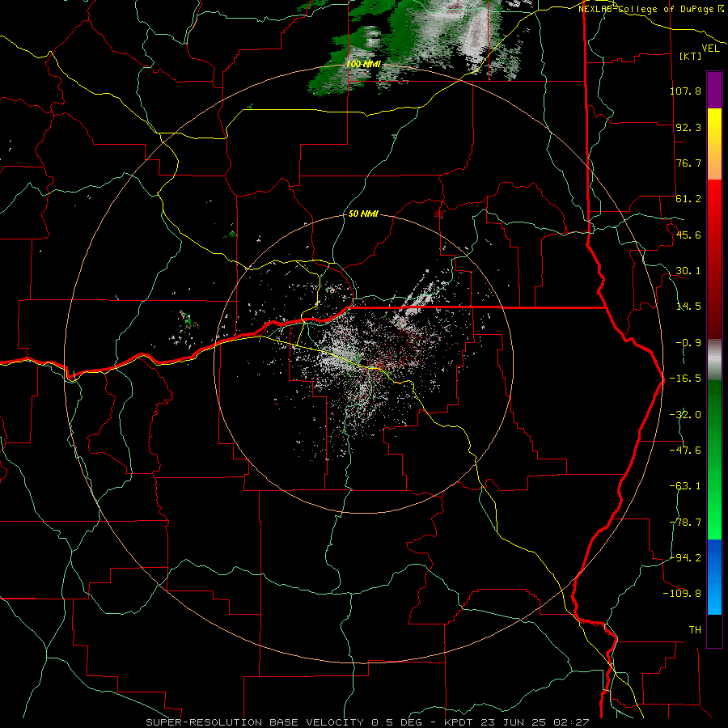
Task: Pick the gray segment of color bar
Action: 714,360
